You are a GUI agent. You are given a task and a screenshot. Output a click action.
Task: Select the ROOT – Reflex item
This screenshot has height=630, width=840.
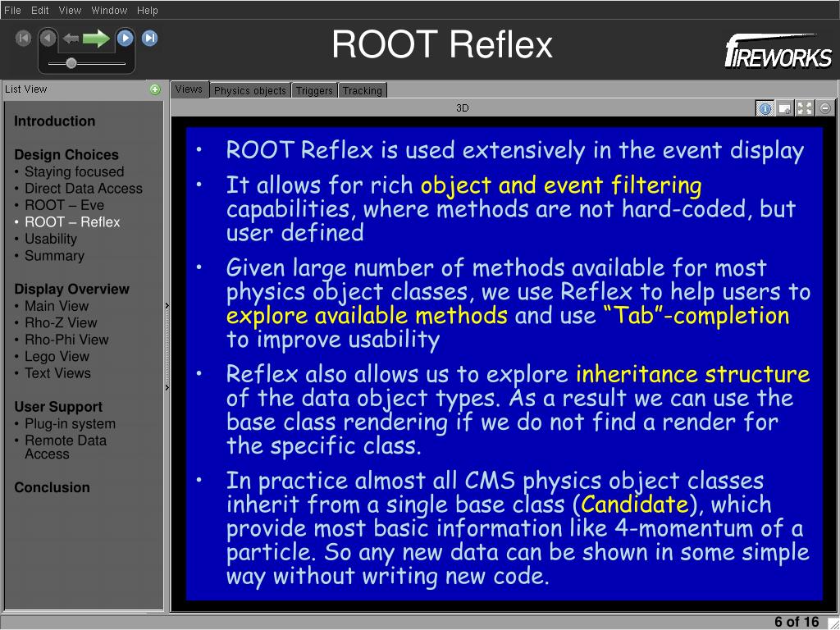click(x=72, y=222)
